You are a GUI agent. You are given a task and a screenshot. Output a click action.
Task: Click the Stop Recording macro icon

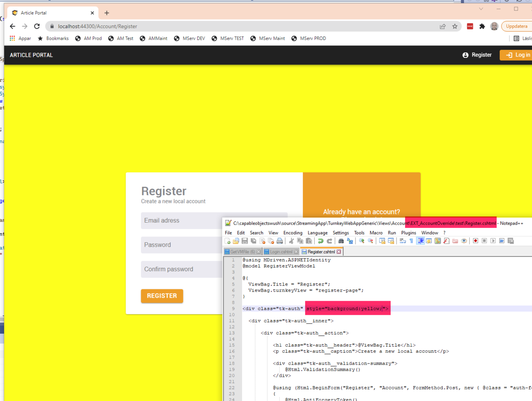tap(484, 241)
